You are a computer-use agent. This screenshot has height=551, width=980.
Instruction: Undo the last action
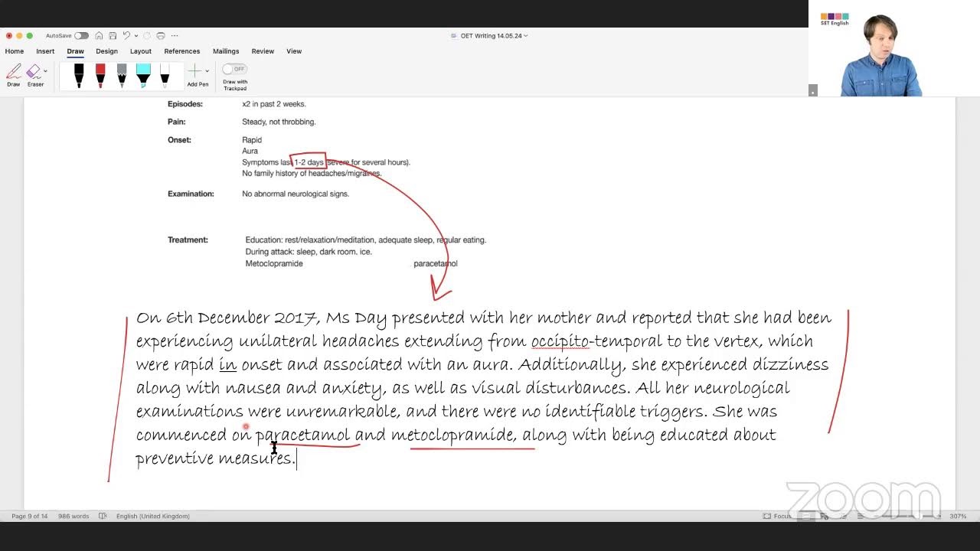coord(126,36)
